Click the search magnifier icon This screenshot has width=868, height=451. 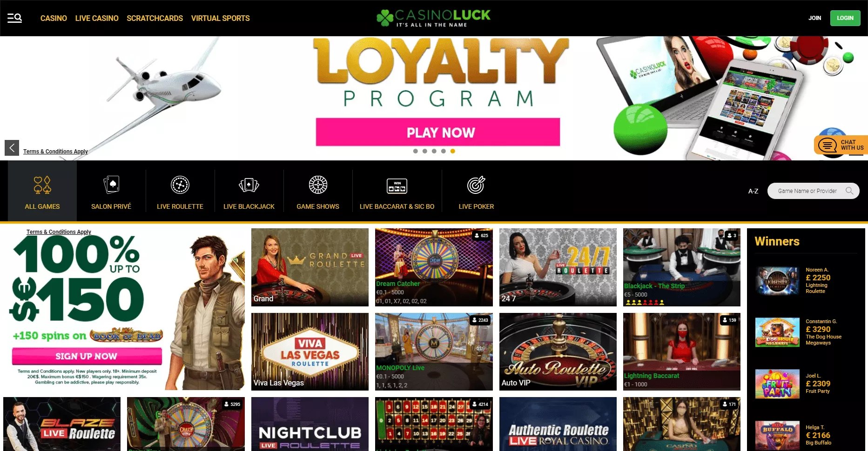[x=849, y=191]
